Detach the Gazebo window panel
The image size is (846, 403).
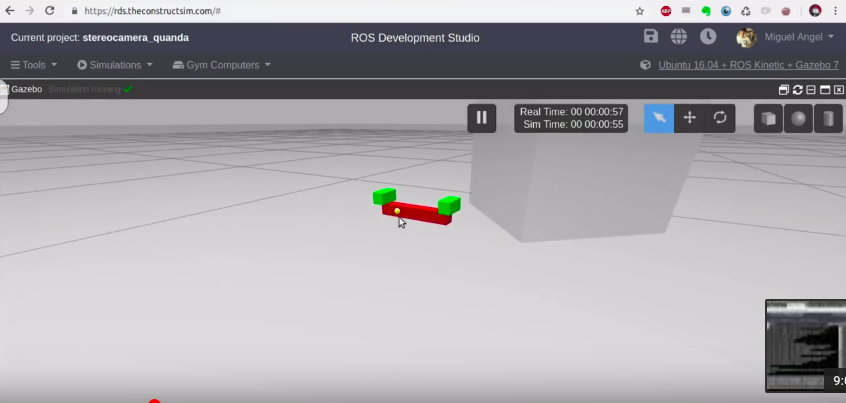[x=784, y=90]
